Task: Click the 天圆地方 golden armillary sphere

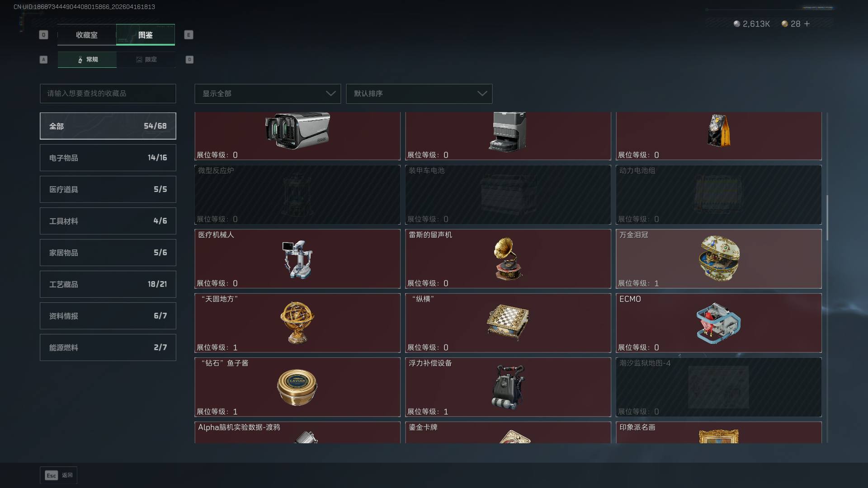Action: click(297, 323)
